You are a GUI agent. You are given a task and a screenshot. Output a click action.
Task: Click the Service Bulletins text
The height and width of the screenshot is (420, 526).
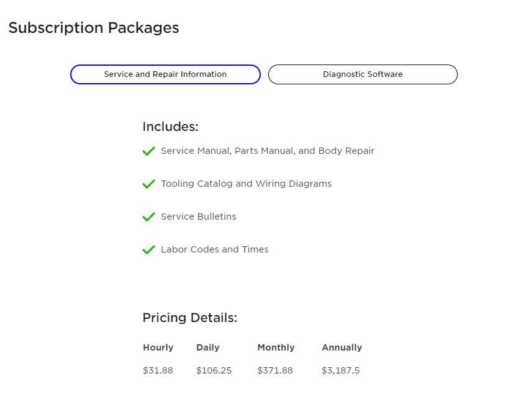(x=198, y=217)
